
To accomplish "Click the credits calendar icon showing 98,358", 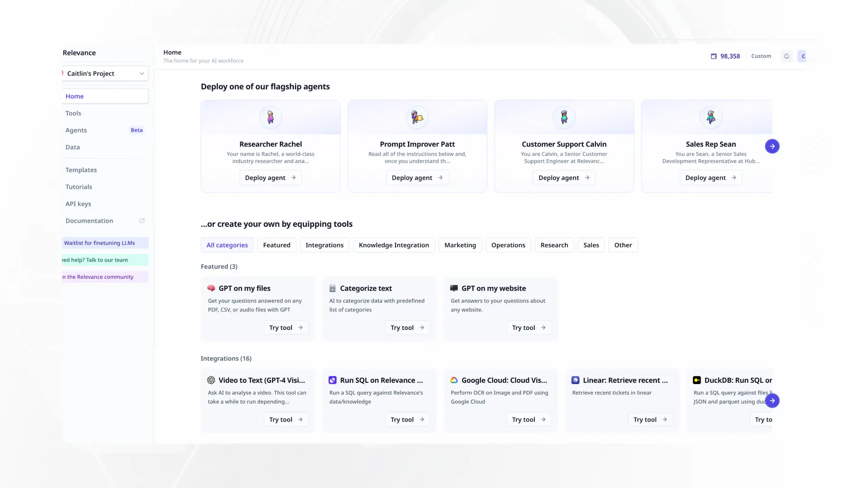I will (x=714, y=56).
